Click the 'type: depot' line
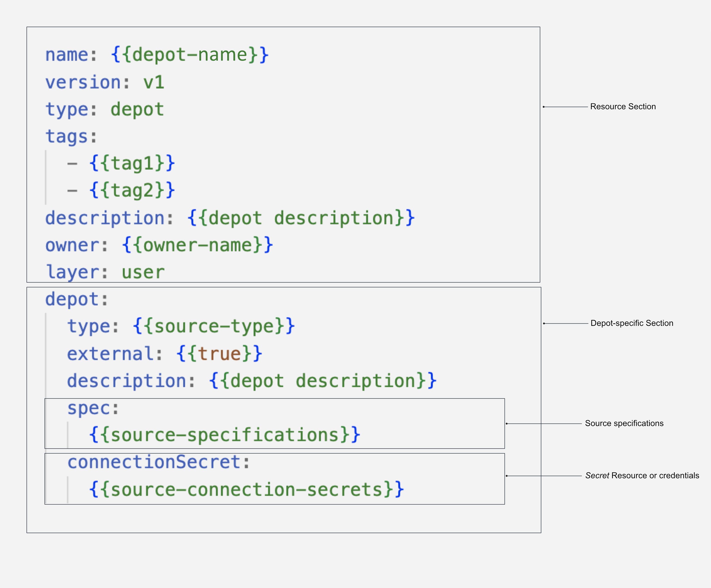Image resolution: width=711 pixels, height=588 pixels. tap(105, 110)
